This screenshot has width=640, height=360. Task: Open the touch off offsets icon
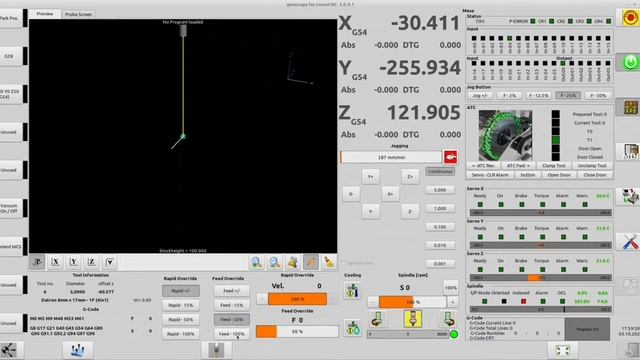(x=78, y=350)
